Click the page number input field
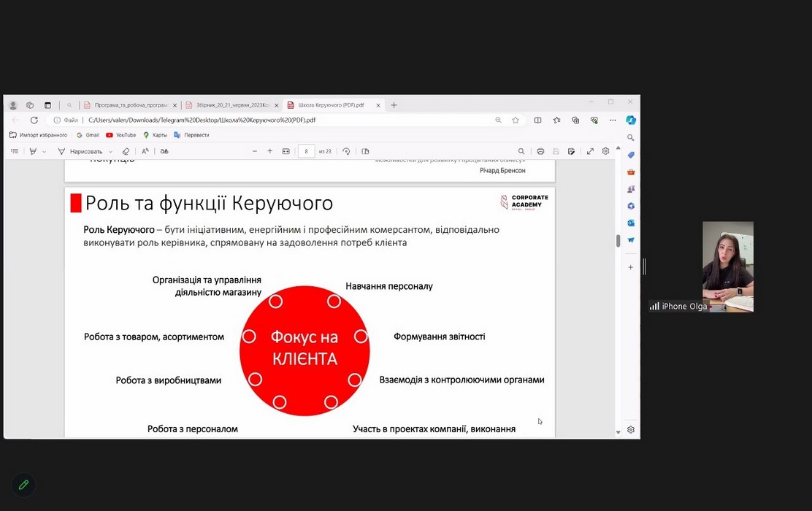This screenshot has width=812, height=511. click(x=306, y=151)
